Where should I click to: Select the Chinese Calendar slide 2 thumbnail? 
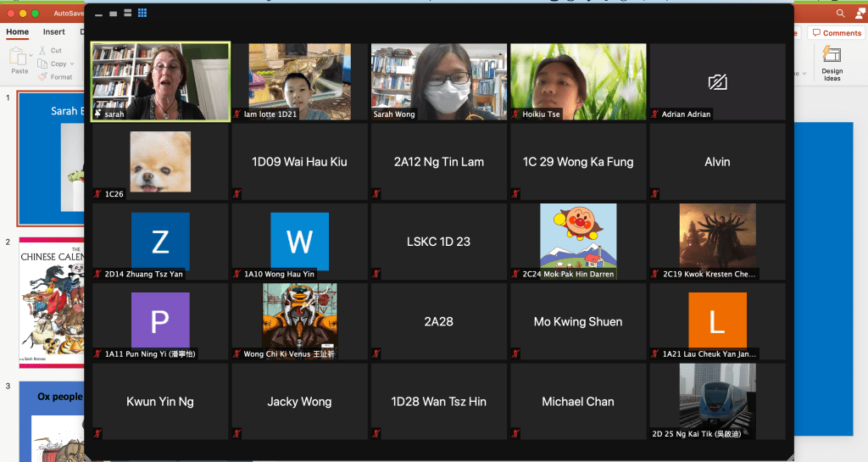click(49, 301)
